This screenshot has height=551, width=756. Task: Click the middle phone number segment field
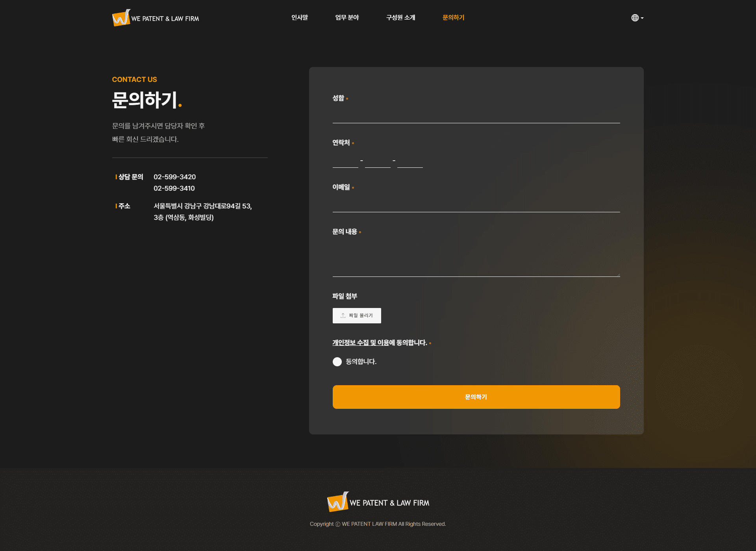[378, 160]
